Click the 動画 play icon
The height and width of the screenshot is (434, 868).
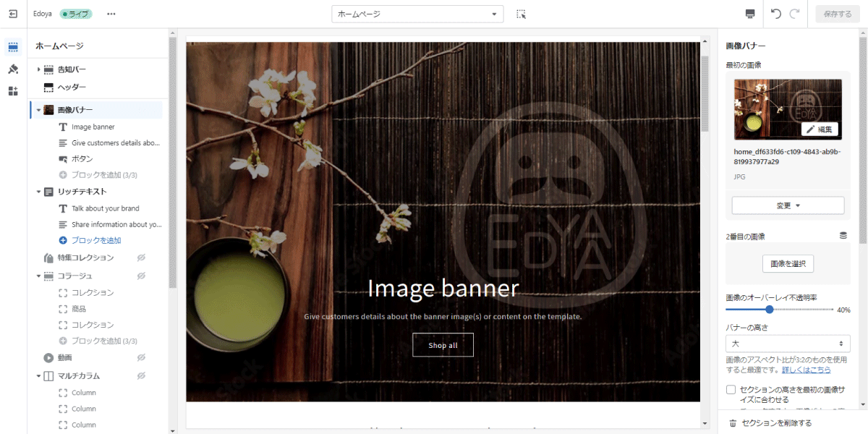tap(48, 357)
